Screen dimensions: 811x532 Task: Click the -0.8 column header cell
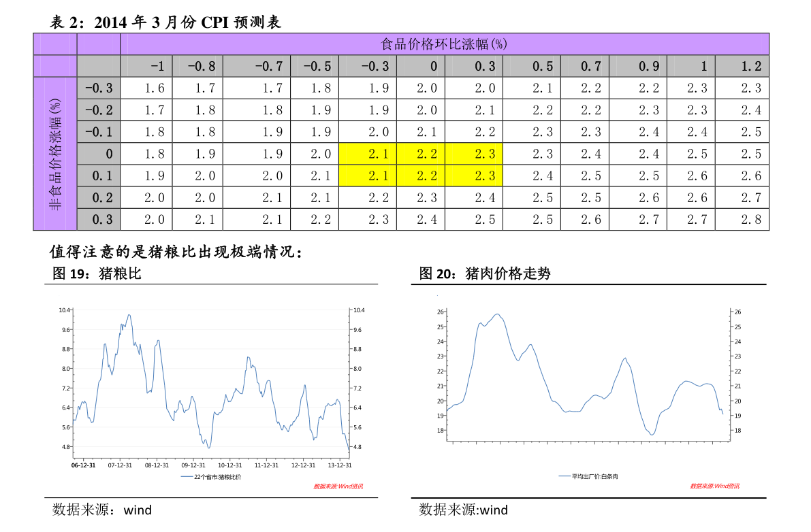[x=197, y=66]
